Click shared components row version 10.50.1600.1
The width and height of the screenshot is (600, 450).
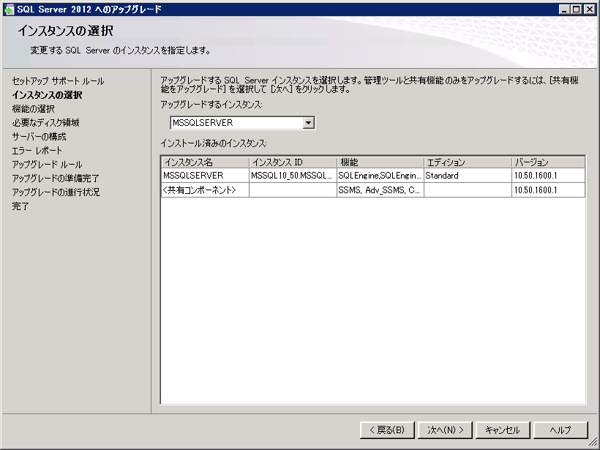[x=548, y=190]
